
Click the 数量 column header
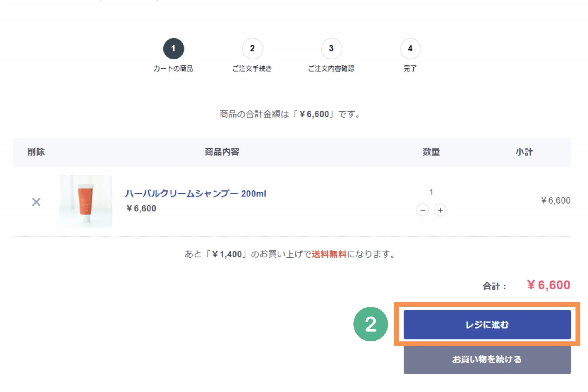point(431,152)
